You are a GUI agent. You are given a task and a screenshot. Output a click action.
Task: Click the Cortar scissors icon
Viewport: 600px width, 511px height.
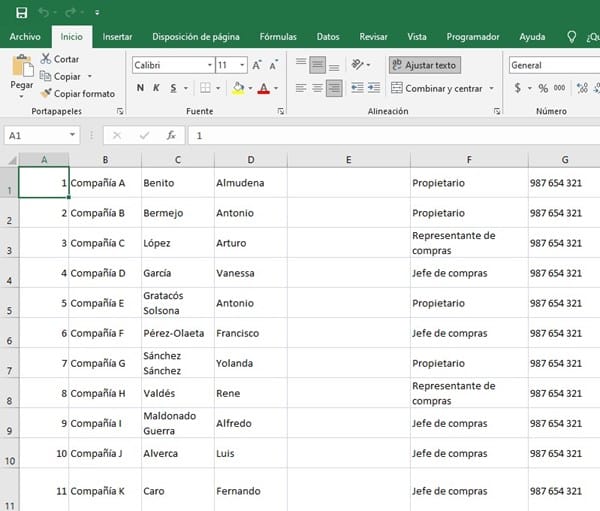click(46, 59)
